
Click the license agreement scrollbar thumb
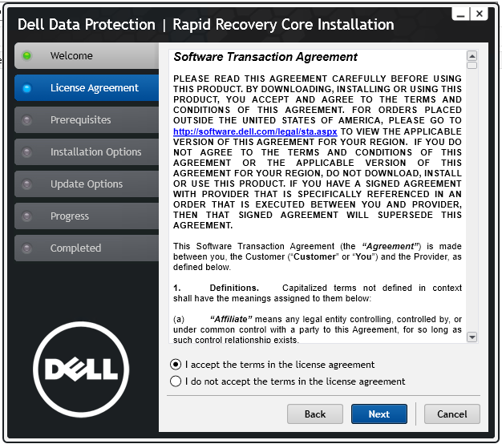(472, 65)
